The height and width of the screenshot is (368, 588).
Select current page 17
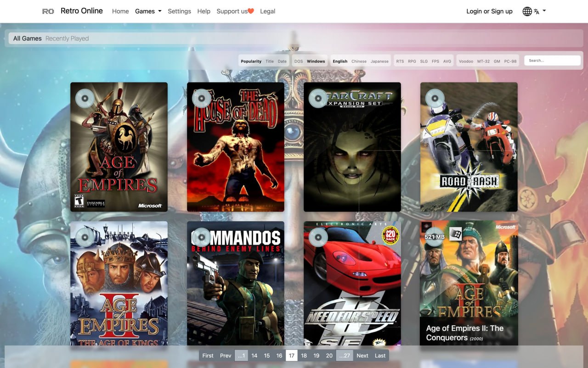292,356
